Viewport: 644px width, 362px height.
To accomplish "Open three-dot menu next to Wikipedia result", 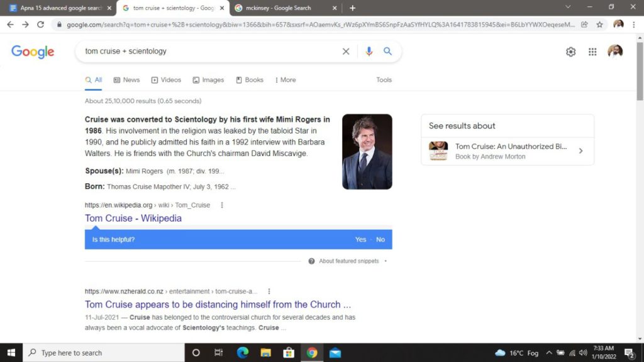I will click(222, 205).
